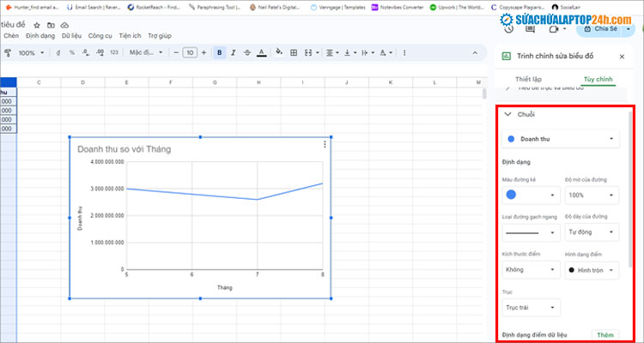Close the chart editor panel
The image size is (644, 343).
click(x=621, y=57)
